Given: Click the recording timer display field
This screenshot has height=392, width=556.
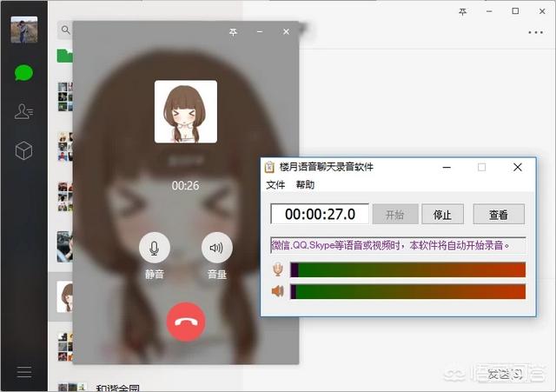Looking at the screenshot, I should click(x=320, y=214).
